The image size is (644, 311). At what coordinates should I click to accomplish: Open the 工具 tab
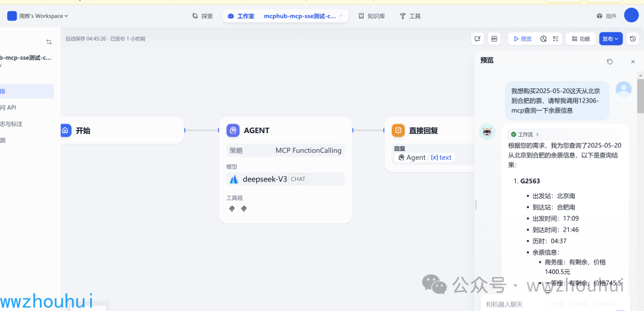pos(410,16)
